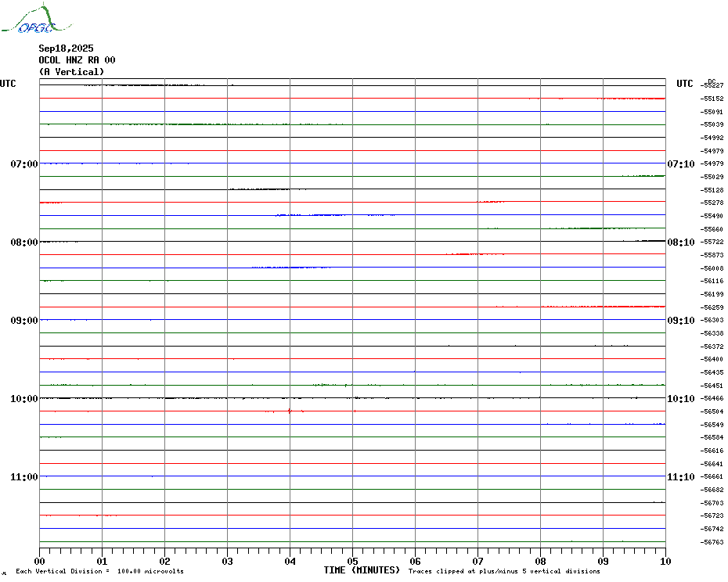Click the 08 minute mark on x-axis
This screenshot has width=728, height=582.
[x=540, y=561]
